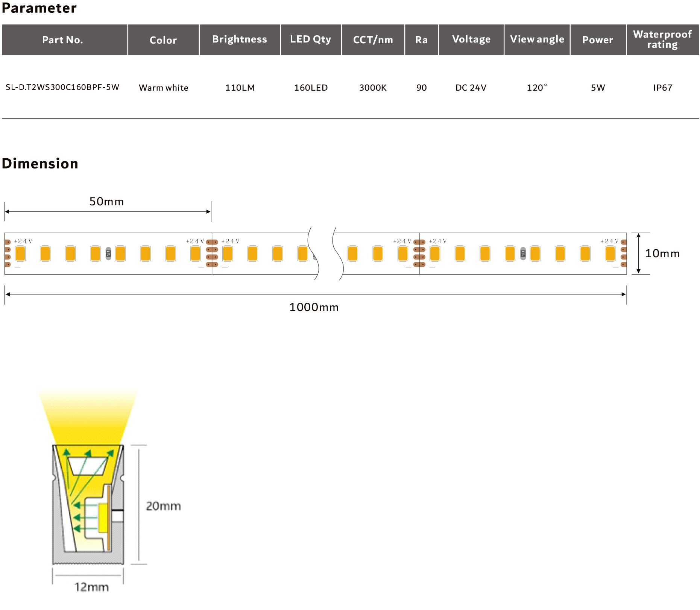700x610 pixels.
Task: Select the Part No. column header
Action: tap(62, 40)
